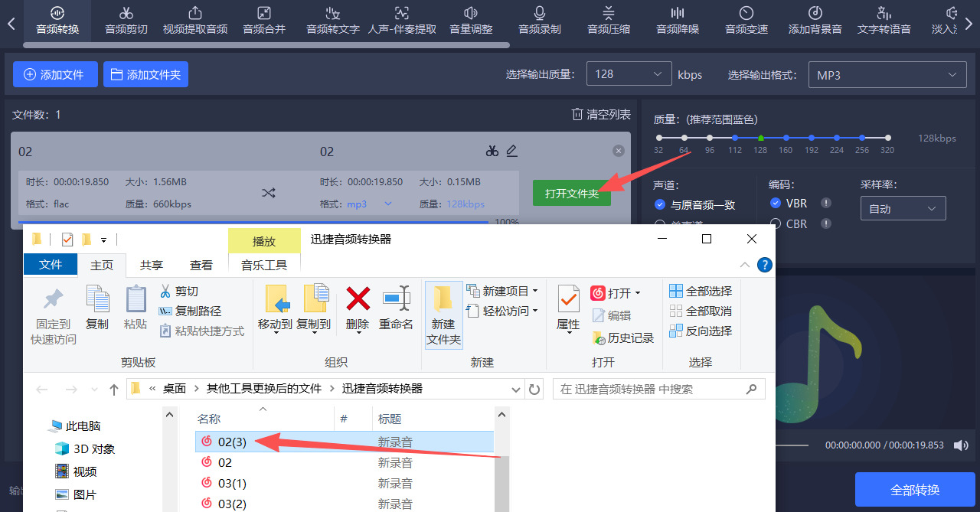
Task: Refresh the Explorer folder view
Action: coord(534,389)
